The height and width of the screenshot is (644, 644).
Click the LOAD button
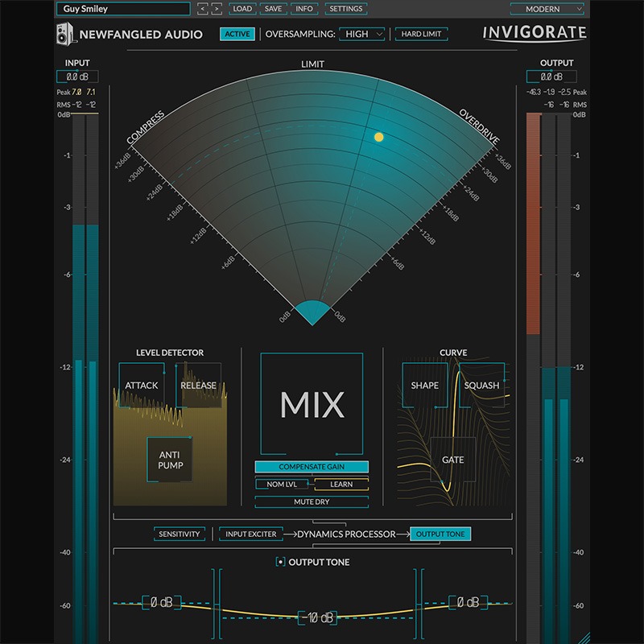(242, 9)
